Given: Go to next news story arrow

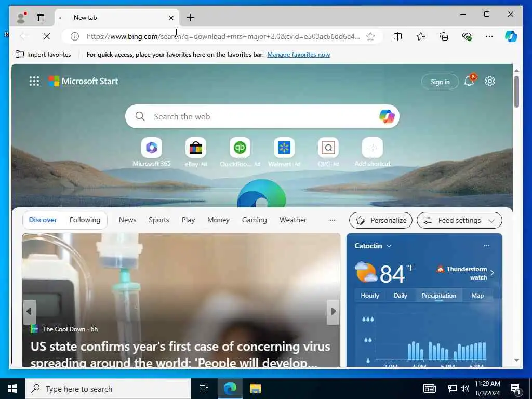Looking at the screenshot, I should click(333, 312).
